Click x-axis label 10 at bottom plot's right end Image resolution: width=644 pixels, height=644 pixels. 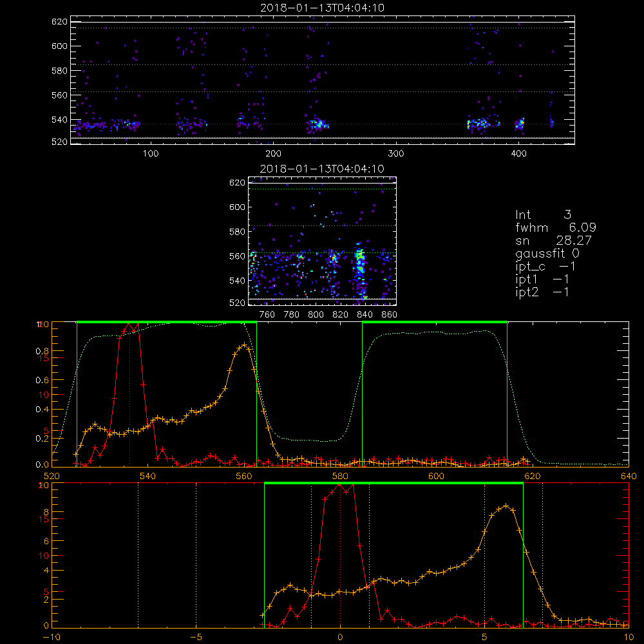click(x=629, y=637)
